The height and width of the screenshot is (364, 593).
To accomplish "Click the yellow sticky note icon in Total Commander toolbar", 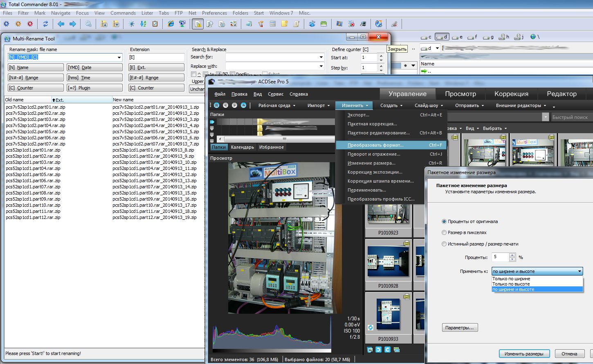I will [x=284, y=24].
